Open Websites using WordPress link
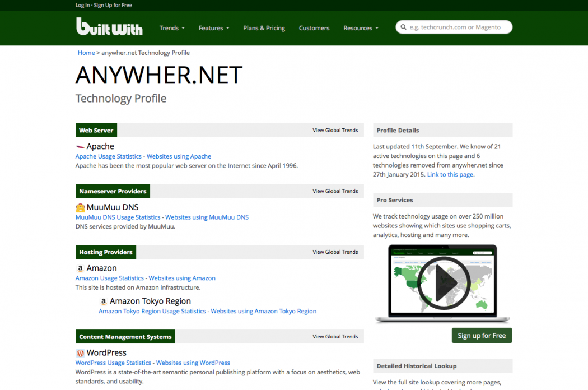 coord(193,363)
